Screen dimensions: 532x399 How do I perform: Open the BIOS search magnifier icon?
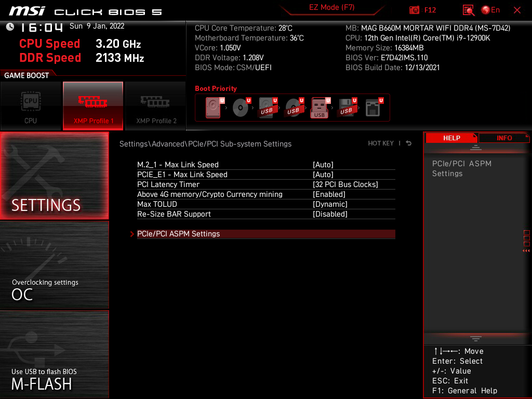(x=469, y=10)
